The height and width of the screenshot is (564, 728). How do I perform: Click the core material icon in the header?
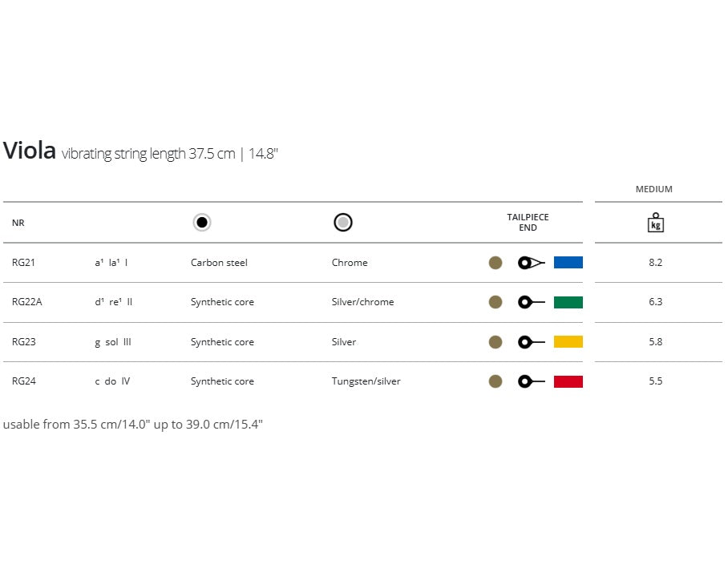[202, 223]
